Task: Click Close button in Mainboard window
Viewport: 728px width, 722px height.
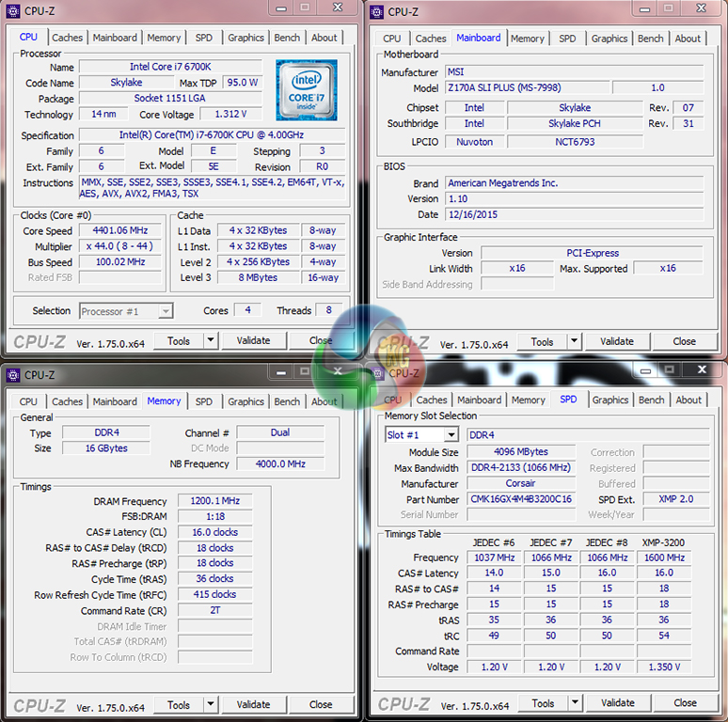Action: (685, 341)
